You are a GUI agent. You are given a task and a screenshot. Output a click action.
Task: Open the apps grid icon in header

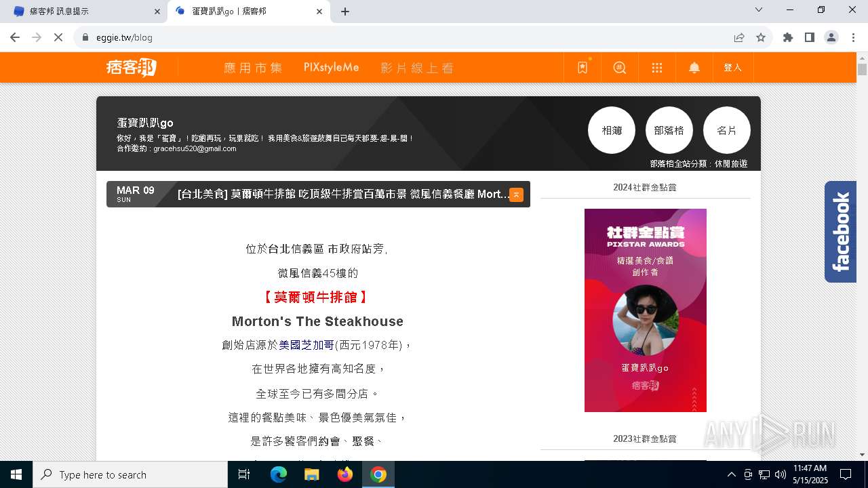pyautogui.click(x=656, y=68)
